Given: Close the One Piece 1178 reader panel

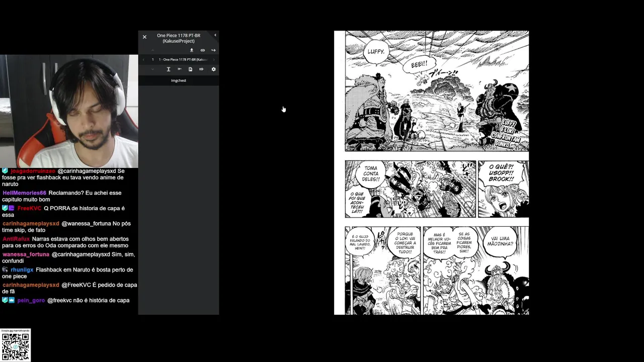Looking at the screenshot, I should pos(144,37).
